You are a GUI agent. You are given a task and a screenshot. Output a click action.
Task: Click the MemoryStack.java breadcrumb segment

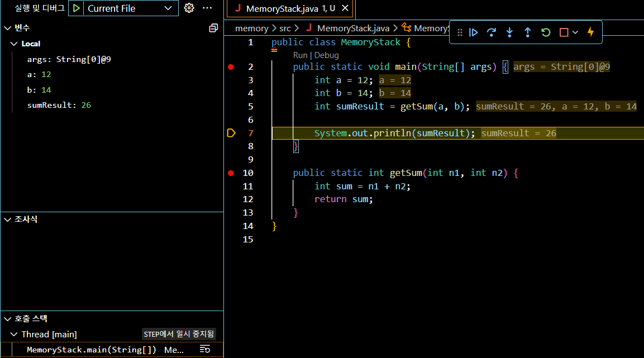(353, 28)
